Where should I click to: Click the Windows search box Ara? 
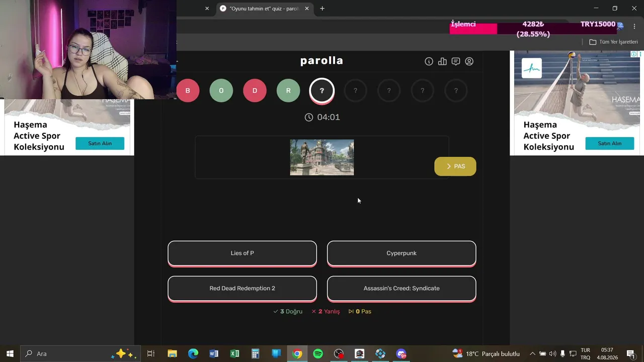click(80, 353)
